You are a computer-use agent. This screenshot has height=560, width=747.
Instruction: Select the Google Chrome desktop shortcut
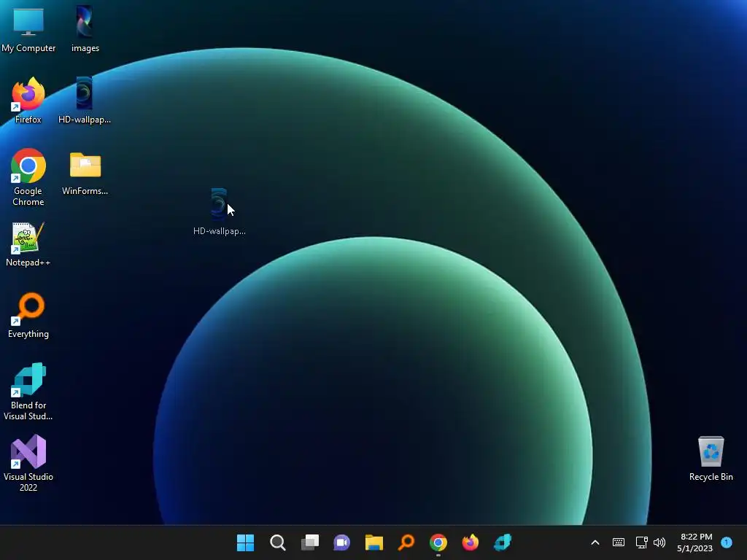28,177
